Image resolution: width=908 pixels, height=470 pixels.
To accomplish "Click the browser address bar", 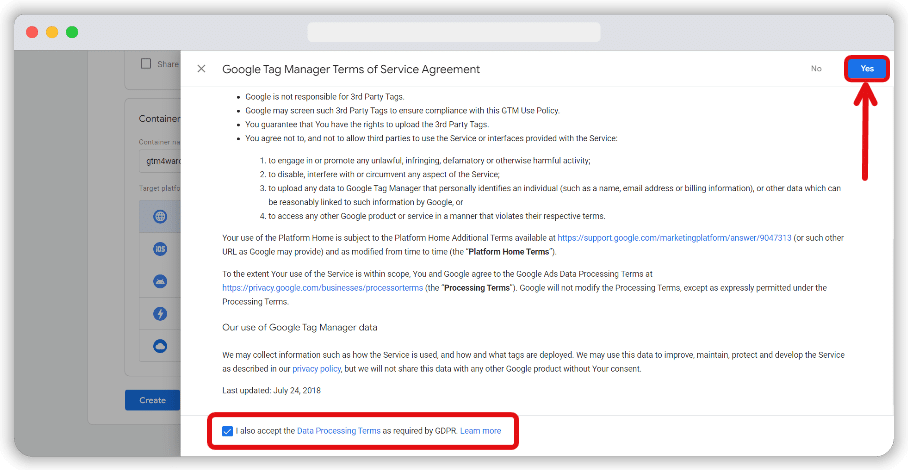I will pyautogui.click(x=454, y=32).
